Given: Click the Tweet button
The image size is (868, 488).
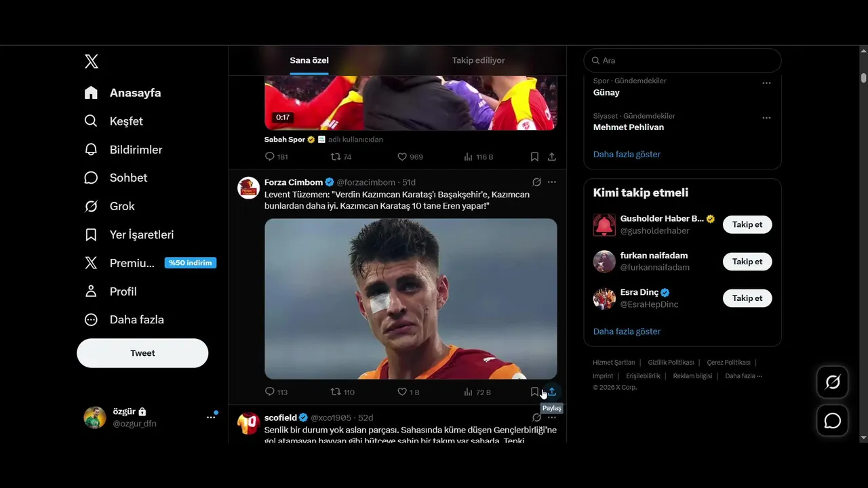Looking at the screenshot, I should (142, 353).
